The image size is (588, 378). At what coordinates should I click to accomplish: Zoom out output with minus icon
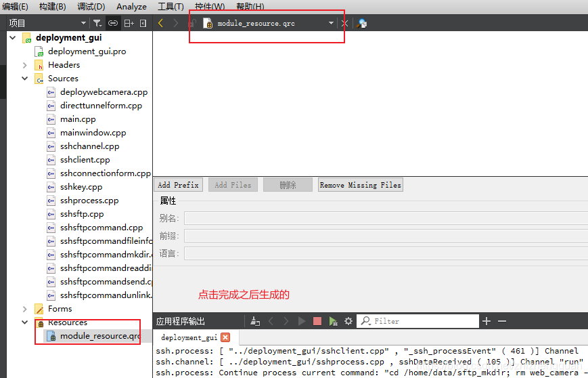502,321
